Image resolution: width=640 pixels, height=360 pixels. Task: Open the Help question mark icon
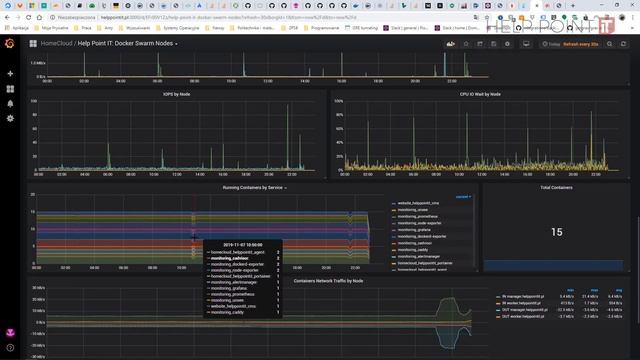click(x=10, y=348)
